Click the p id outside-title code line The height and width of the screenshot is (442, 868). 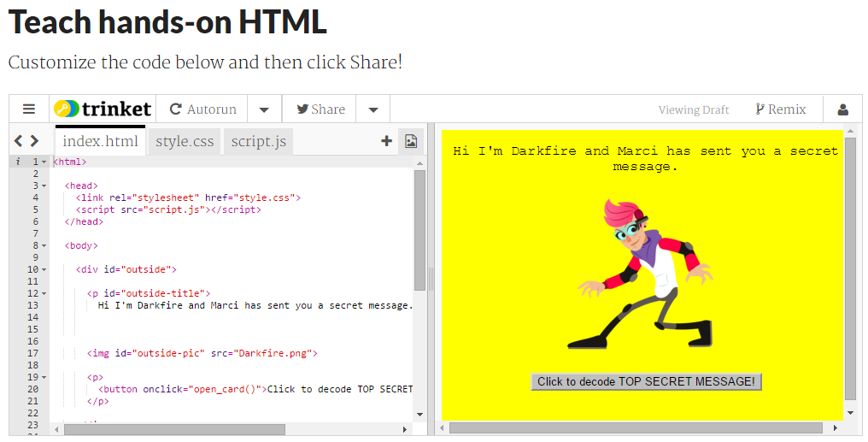pyautogui.click(x=149, y=293)
